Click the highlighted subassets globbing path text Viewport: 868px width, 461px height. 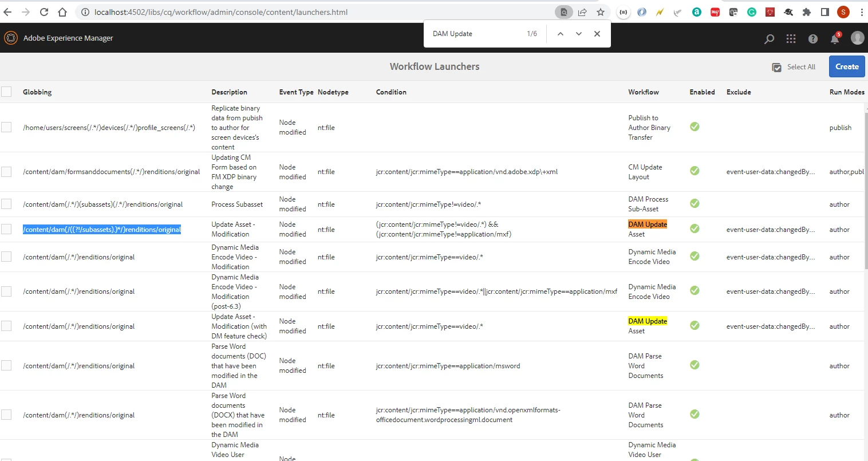[102, 230]
